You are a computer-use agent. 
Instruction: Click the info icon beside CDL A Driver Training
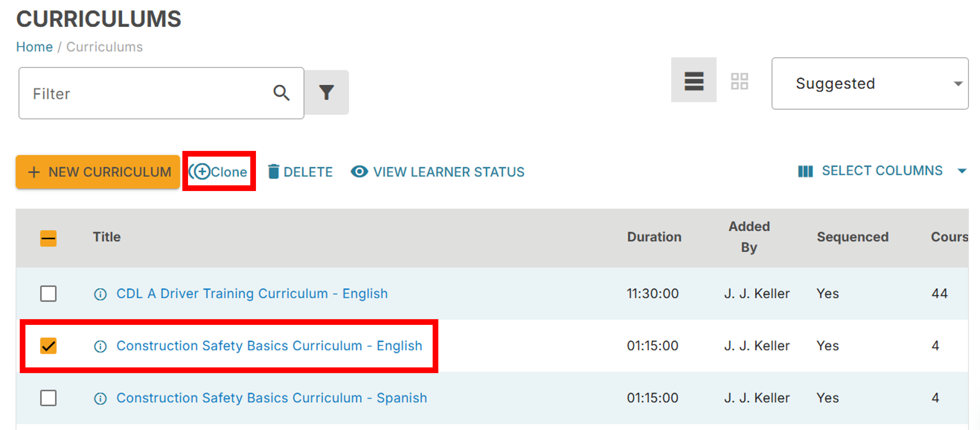coord(100,294)
